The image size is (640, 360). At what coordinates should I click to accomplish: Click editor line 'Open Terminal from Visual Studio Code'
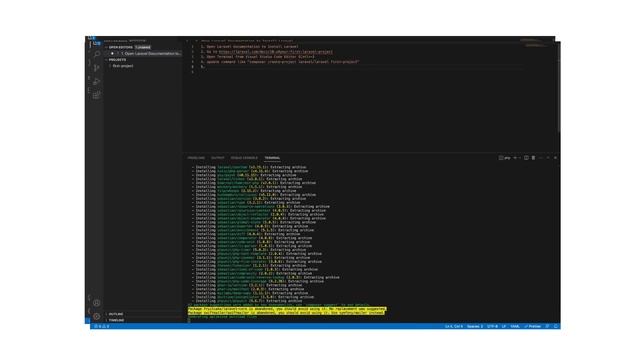pos(257,57)
